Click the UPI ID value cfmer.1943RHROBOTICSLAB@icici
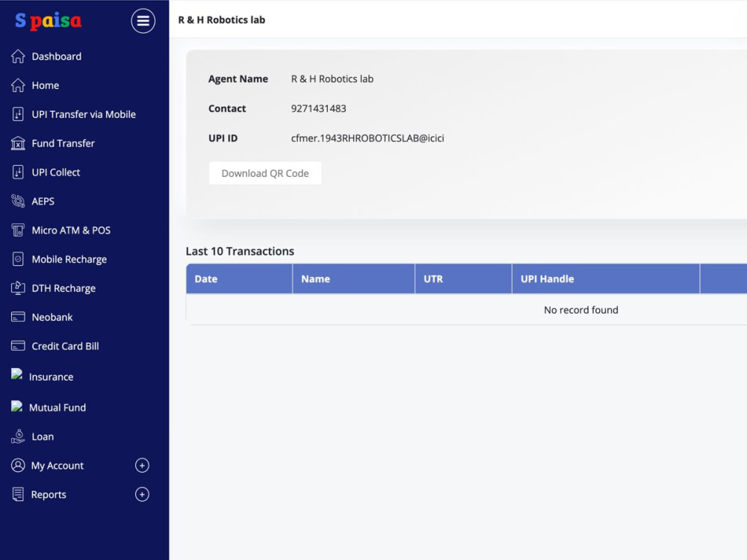The width and height of the screenshot is (747, 560). point(368,138)
